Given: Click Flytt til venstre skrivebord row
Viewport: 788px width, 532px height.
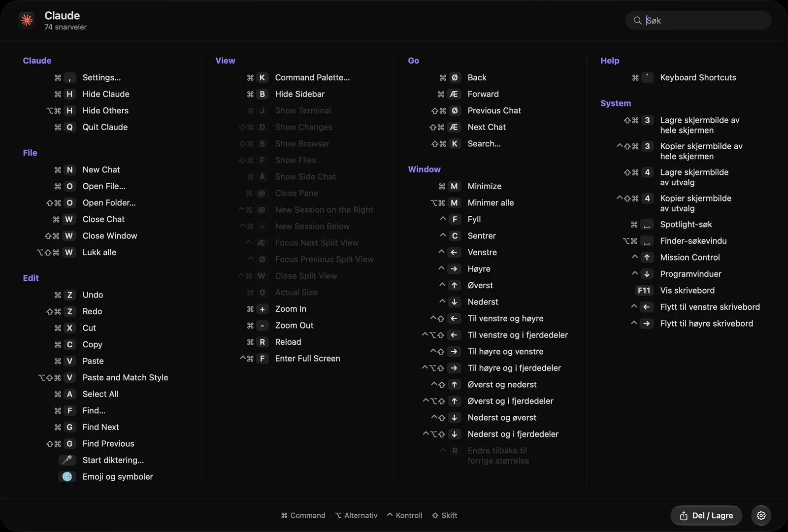Looking at the screenshot, I should pyautogui.click(x=695, y=307).
